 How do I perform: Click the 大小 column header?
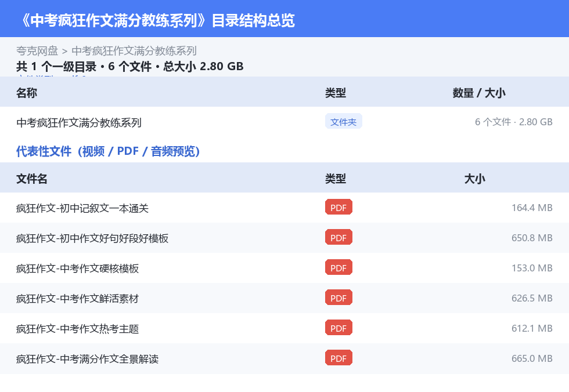click(475, 179)
